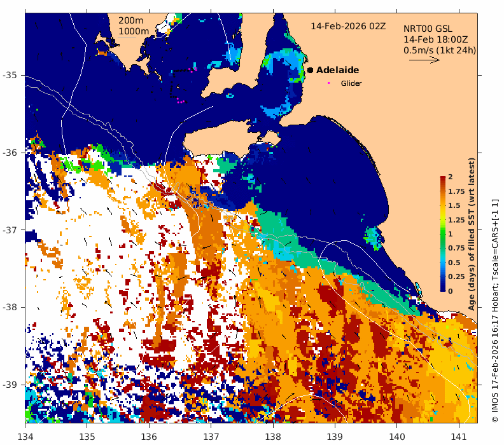Click colorbar tick label '1.75'
The height and width of the screenshot is (445, 504).
point(456,191)
